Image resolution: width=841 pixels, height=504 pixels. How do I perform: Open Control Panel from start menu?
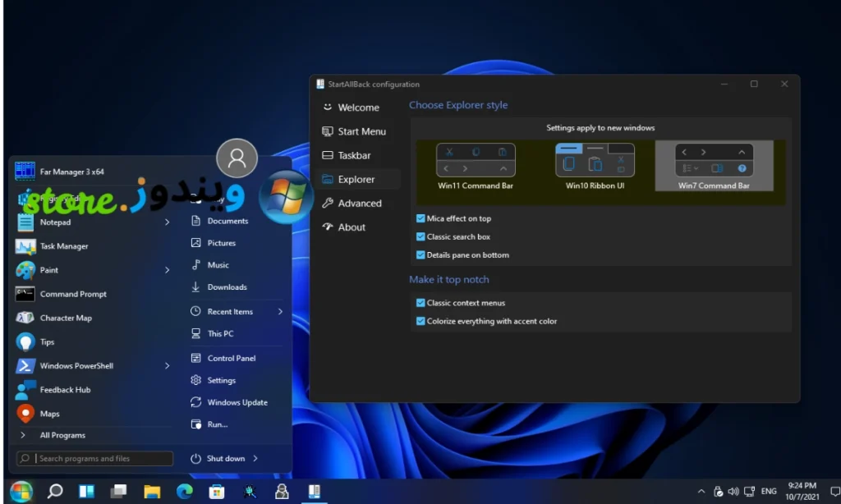click(x=231, y=358)
